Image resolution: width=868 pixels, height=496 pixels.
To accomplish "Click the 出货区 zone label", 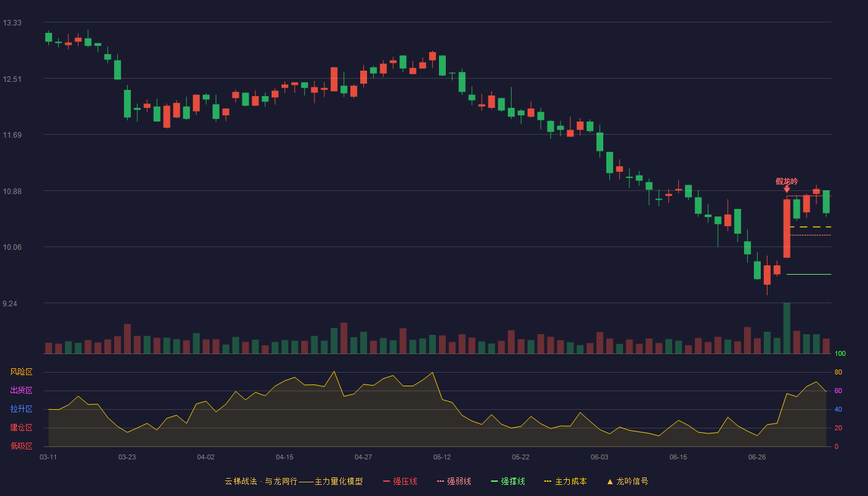I will [21, 391].
